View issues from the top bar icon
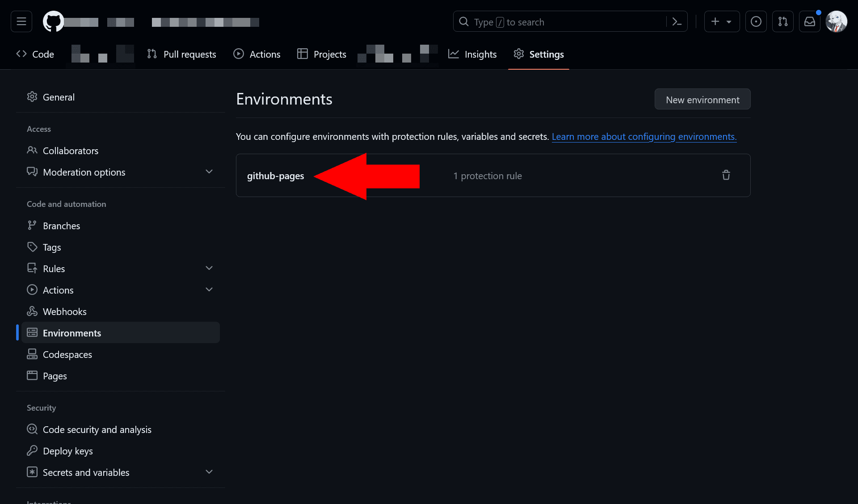 (756, 21)
